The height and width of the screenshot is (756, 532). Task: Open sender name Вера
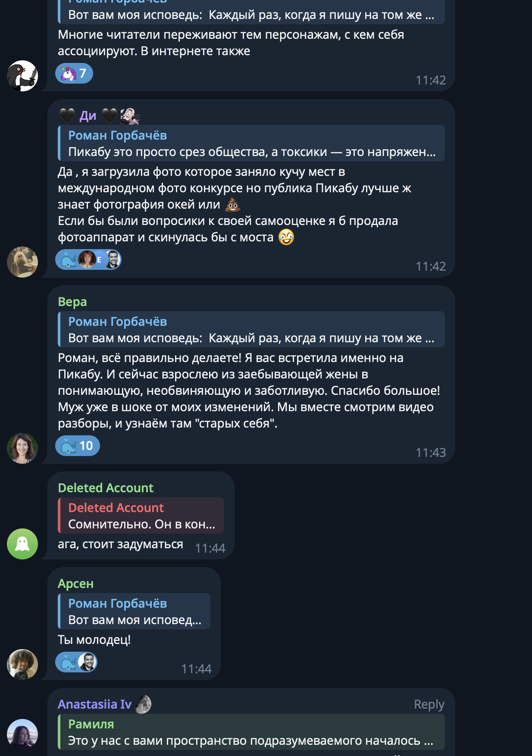pyautogui.click(x=72, y=302)
